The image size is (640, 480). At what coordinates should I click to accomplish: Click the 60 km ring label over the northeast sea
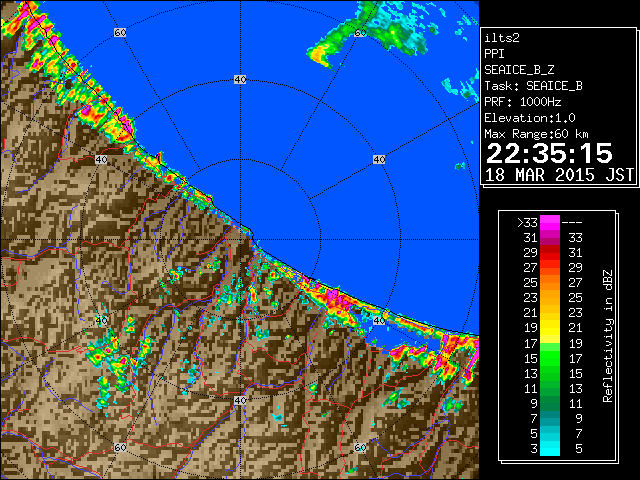(x=360, y=33)
